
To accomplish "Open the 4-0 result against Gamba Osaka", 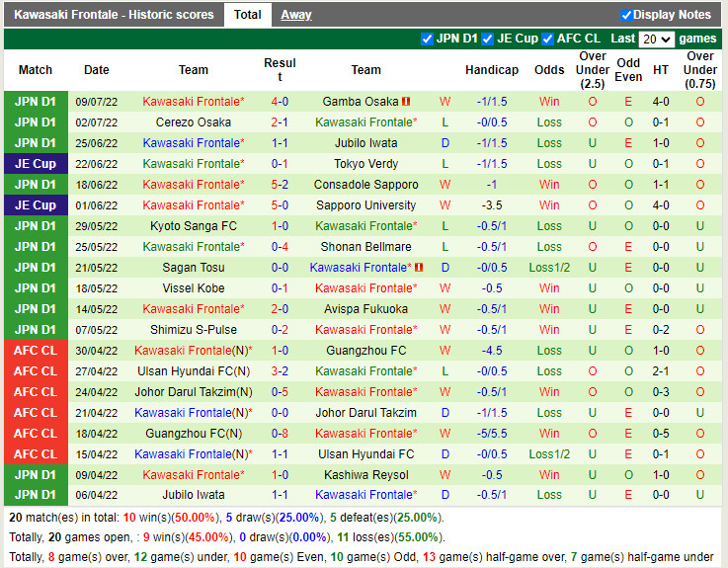I will 280,102.
